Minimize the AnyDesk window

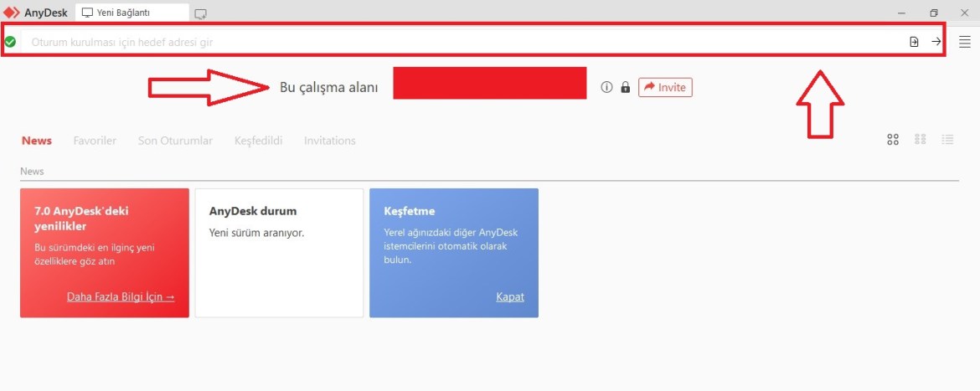point(902,13)
